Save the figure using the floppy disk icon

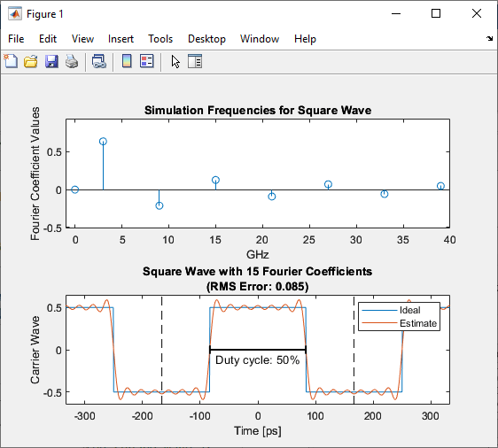(x=51, y=61)
